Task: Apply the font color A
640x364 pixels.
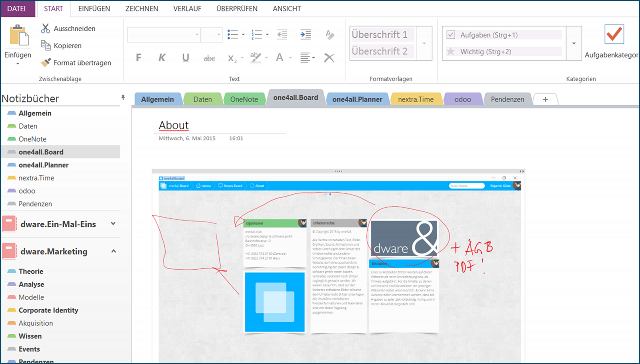Action: [x=279, y=58]
